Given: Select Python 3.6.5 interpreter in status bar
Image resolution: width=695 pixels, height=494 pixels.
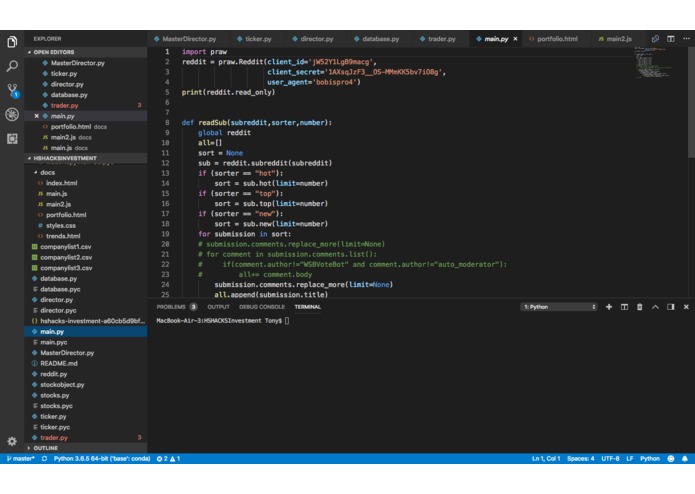Looking at the screenshot, I should (102, 459).
